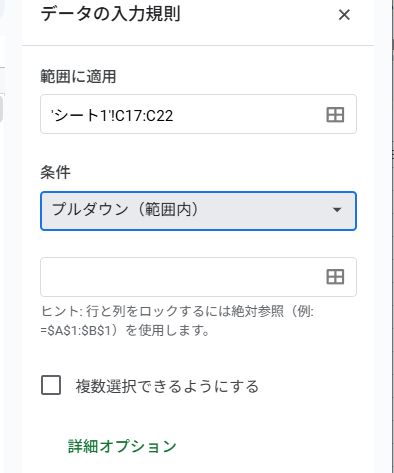The image size is (394, 473).
Task: Click the 範囲に適用 section label
Action: coord(78,76)
